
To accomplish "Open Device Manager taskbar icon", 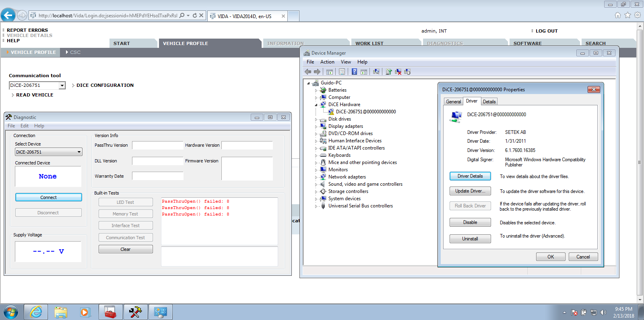I will (x=161, y=312).
